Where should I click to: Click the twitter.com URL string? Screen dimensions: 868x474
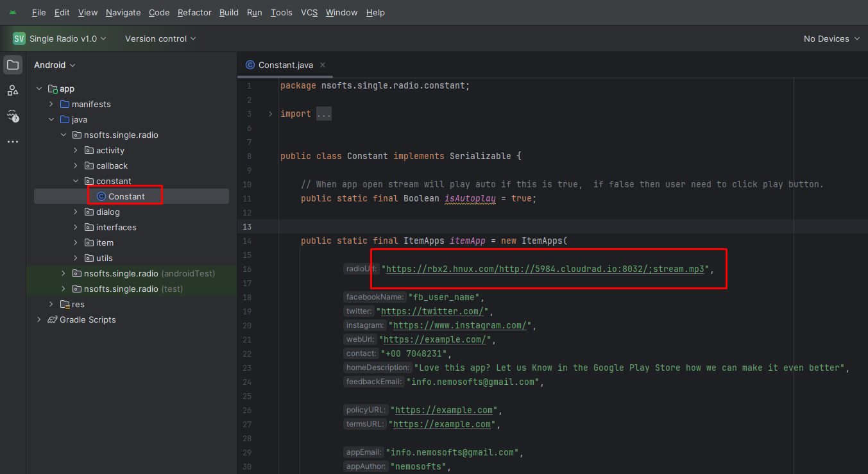tap(433, 311)
